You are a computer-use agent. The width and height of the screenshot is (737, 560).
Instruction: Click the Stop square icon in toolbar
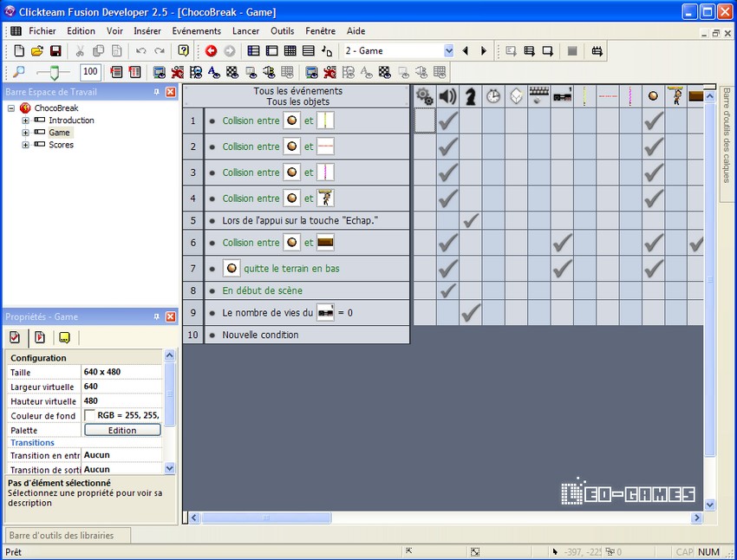coord(572,51)
